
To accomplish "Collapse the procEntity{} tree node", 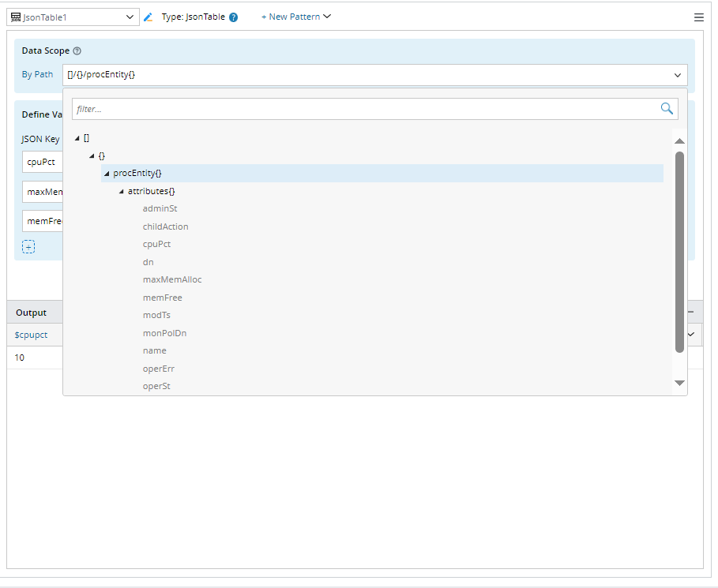I will coord(107,174).
